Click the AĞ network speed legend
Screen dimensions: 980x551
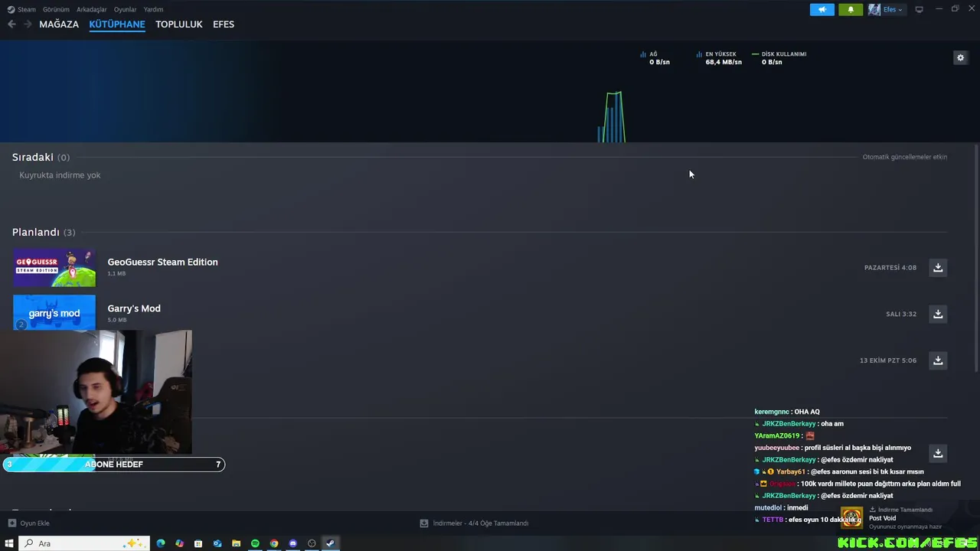pyautogui.click(x=655, y=58)
